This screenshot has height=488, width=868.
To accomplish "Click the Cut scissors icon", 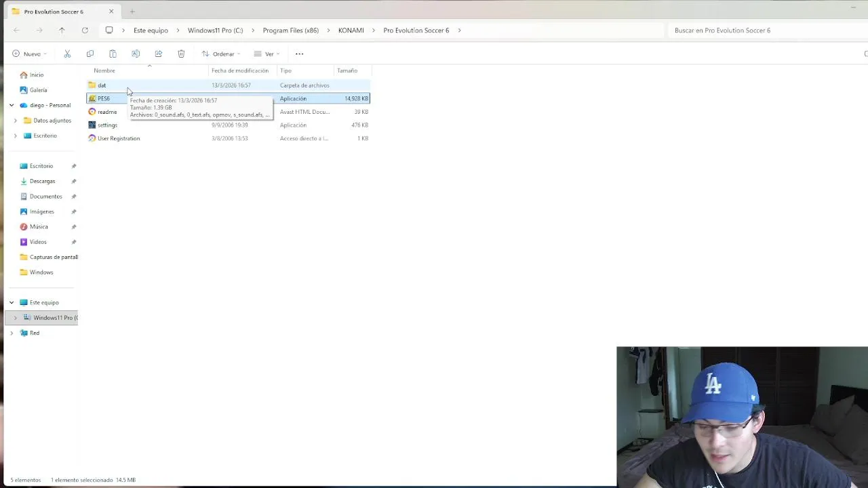I will (x=67, y=54).
